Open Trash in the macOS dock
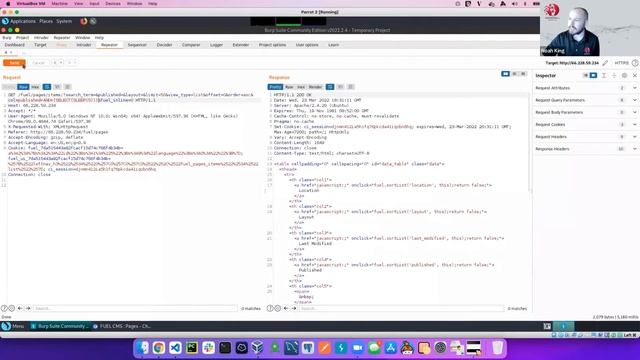This screenshot has height=360, width=640. point(497,348)
